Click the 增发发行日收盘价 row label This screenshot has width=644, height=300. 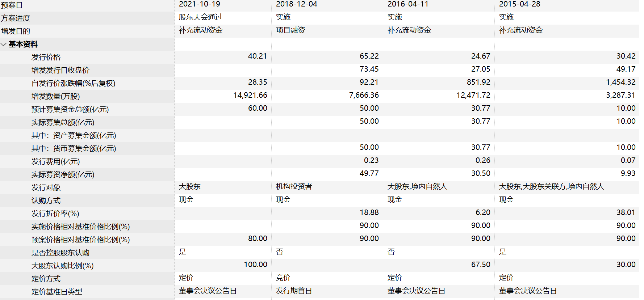pos(60,70)
